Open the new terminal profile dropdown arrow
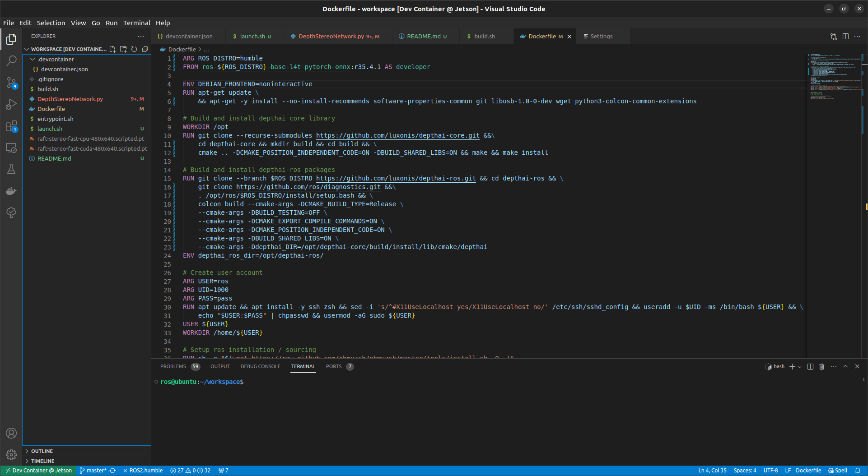 pyautogui.click(x=800, y=367)
